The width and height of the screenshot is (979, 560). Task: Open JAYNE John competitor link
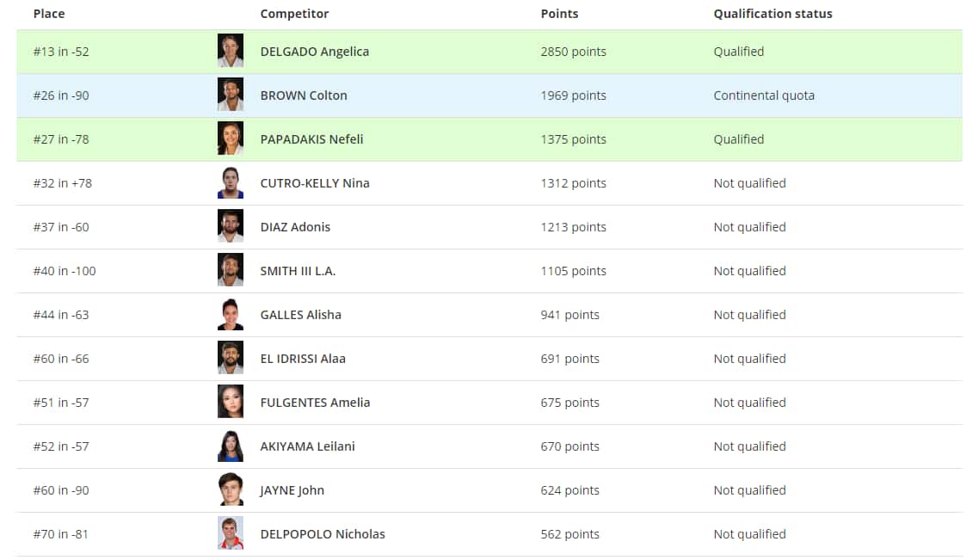point(292,490)
